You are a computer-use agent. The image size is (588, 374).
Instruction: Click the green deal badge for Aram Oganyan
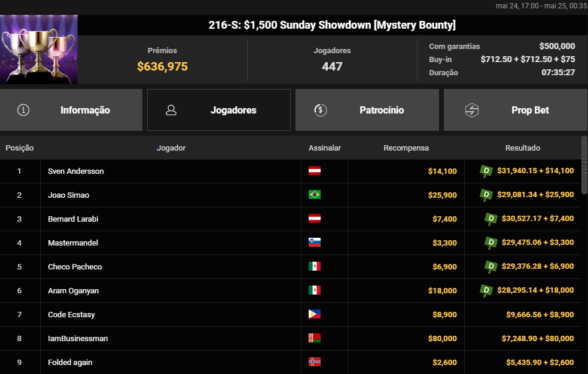pyautogui.click(x=486, y=291)
